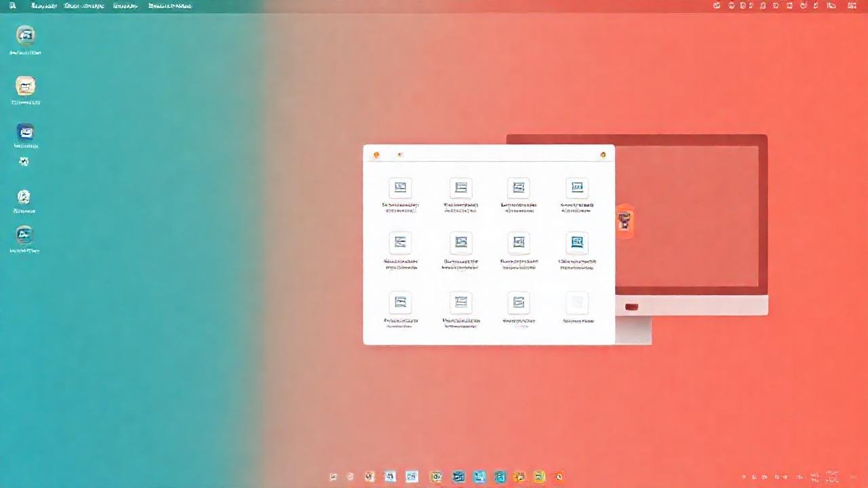Launch the orange music-note app from the dock
Screen dimensions: 868x488
519,476
